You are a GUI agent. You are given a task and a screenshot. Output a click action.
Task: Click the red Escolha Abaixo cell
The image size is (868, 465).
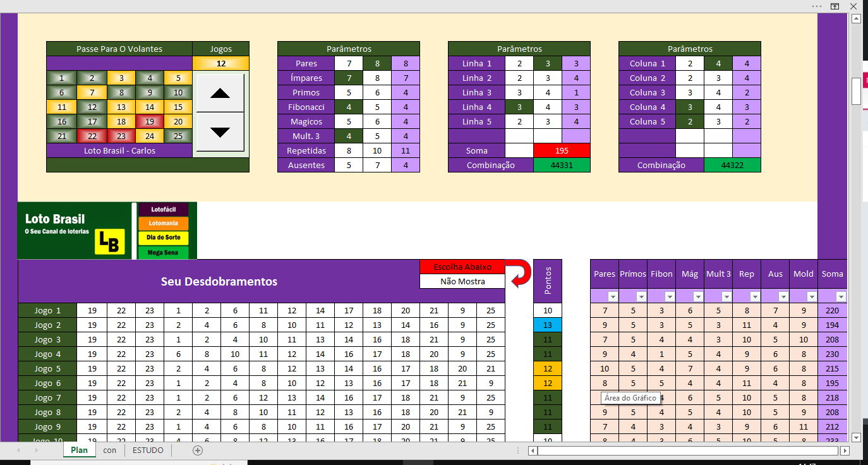click(462, 267)
